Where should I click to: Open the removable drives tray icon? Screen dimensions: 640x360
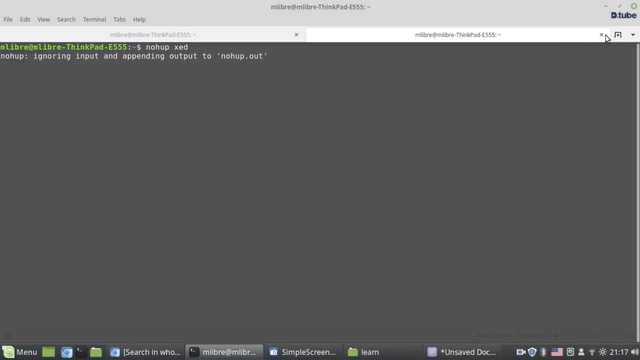[570, 352]
